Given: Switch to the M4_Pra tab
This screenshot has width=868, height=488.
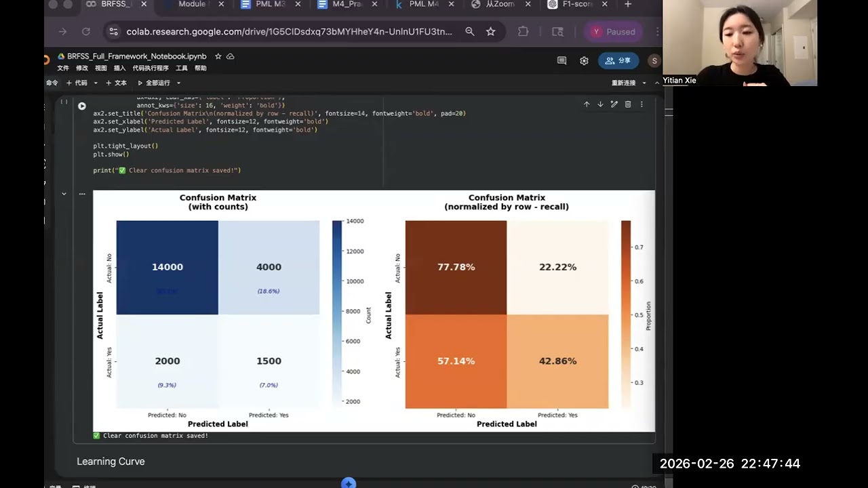Looking at the screenshot, I should point(348,4).
